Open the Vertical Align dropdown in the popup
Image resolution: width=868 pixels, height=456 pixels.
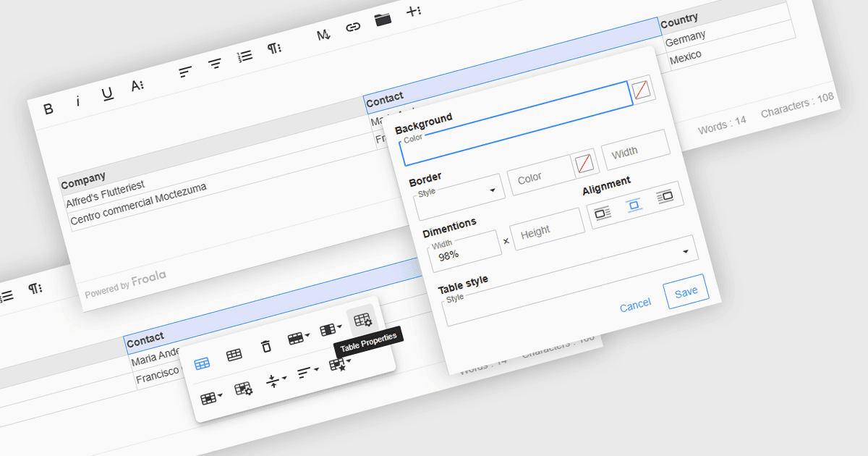(x=276, y=380)
